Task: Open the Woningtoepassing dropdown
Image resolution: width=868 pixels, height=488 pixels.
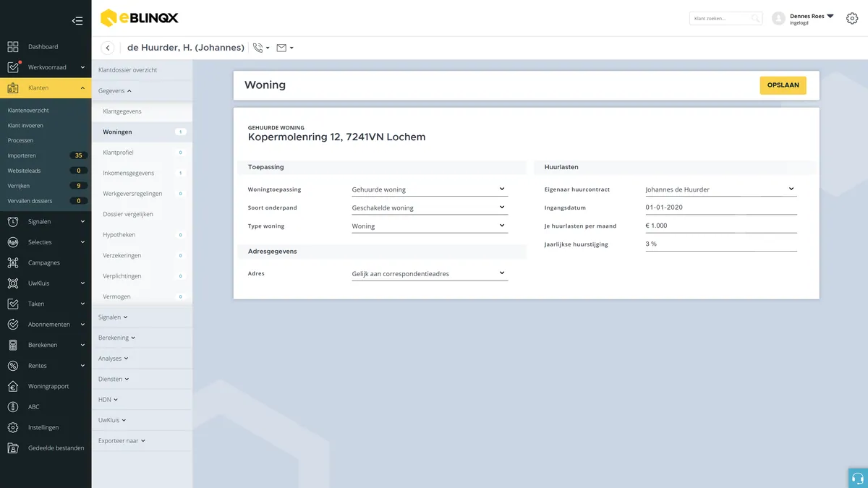Action: [x=430, y=189]
